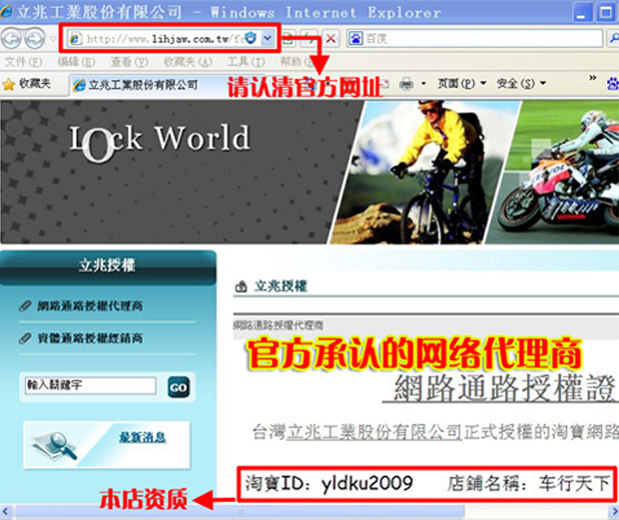Expand the command bar overflow chevron
The width and height of the screenshot is (619, 520).
click(593, 78)
